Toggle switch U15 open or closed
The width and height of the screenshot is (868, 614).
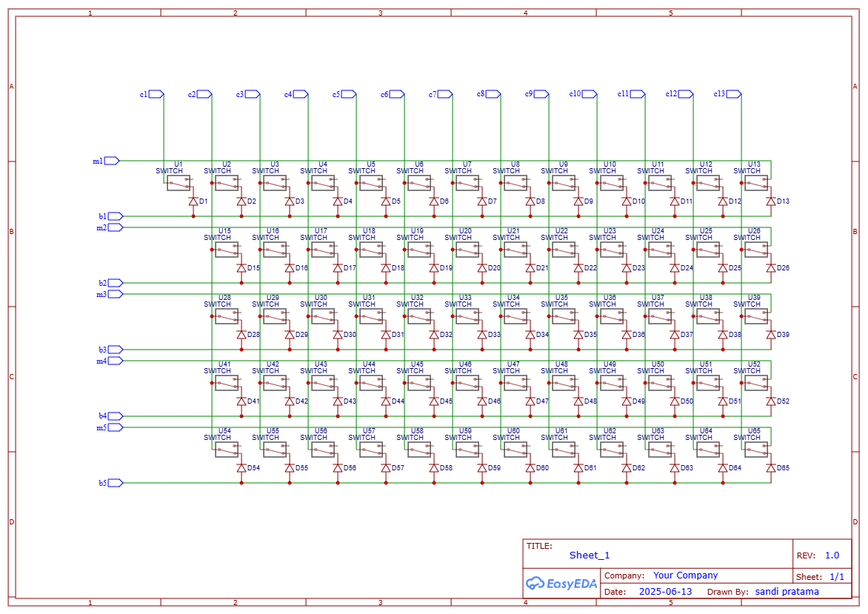click(x=225, y=250)
